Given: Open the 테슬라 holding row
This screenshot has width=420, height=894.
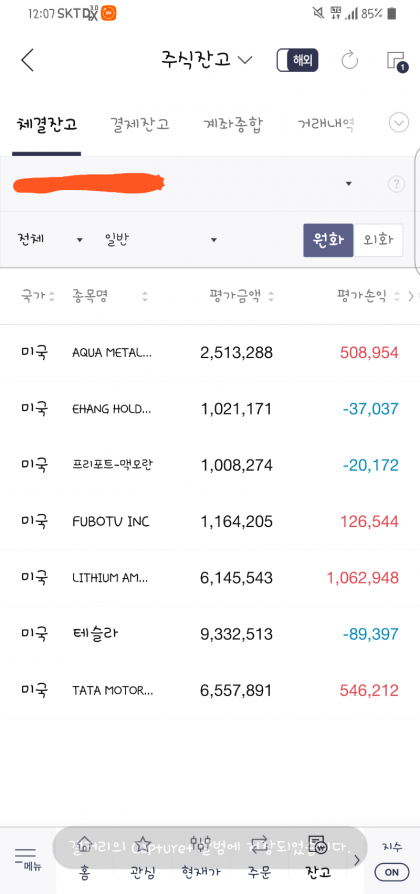Looking at the screenshot, I should [x=210, y=634].
